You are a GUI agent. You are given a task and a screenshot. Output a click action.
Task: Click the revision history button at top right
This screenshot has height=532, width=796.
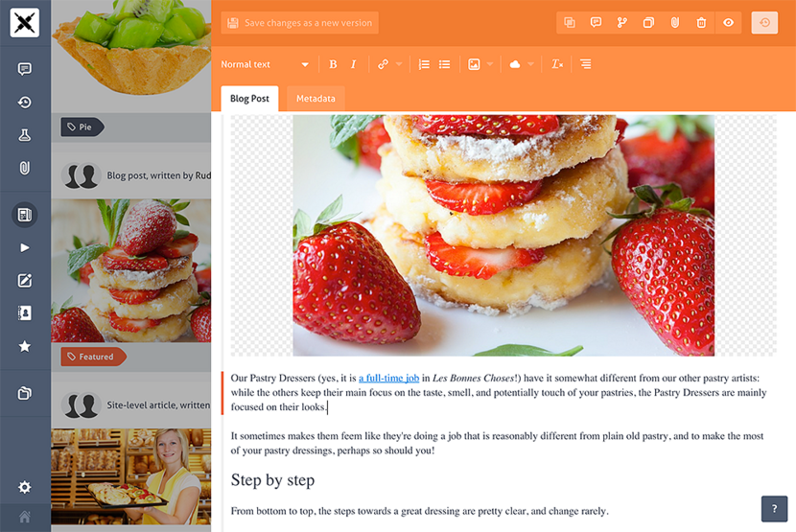(764, 23)
